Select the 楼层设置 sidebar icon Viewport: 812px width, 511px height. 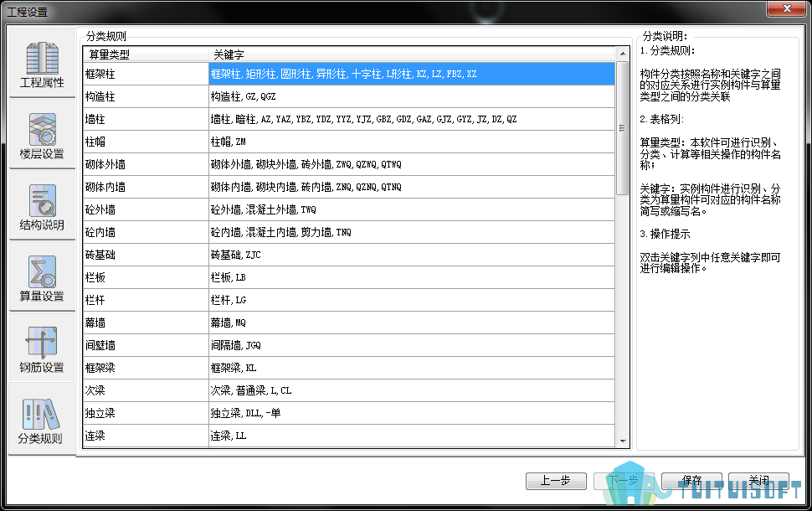click(x=42, y=136)
